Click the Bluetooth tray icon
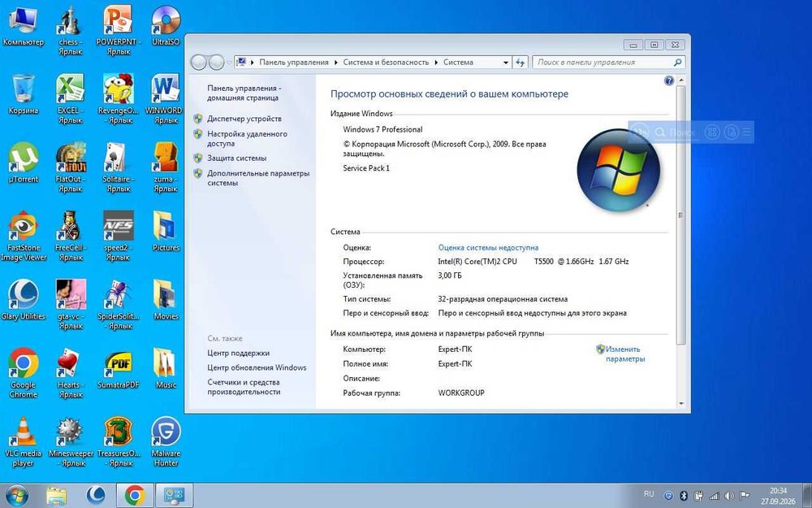This screenshot has height=508, width=812. point(683,496)
